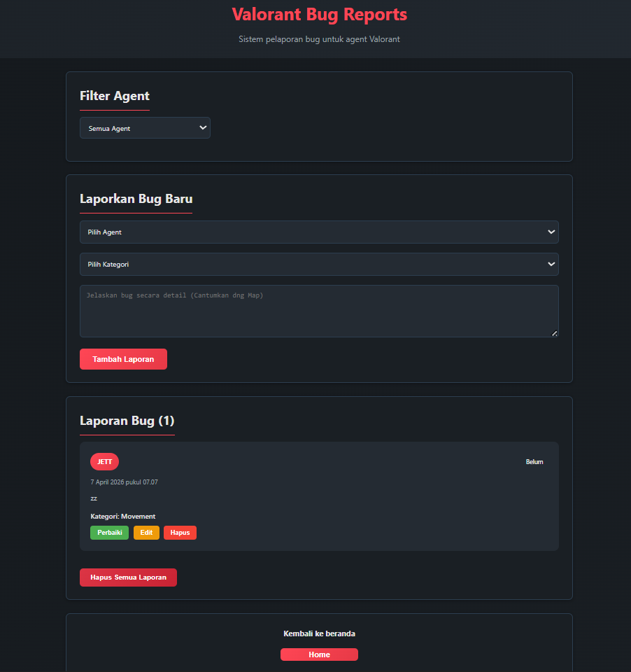Click the report date 7 April 2026
This screenshot has height=672, width=631.
(x=125, y=482)
